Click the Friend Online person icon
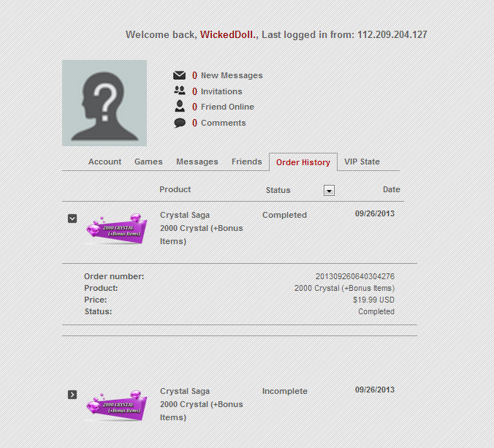 180,106
